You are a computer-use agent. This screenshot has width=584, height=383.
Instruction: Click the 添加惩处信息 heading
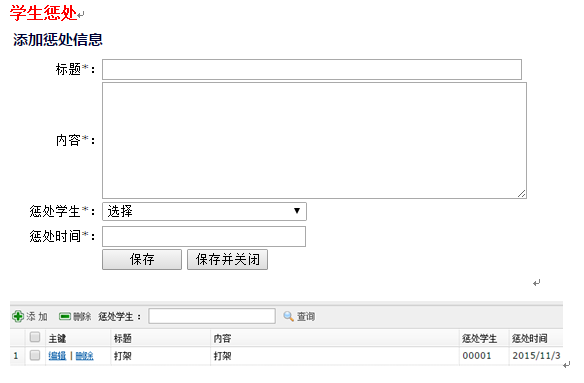[58, 39]
